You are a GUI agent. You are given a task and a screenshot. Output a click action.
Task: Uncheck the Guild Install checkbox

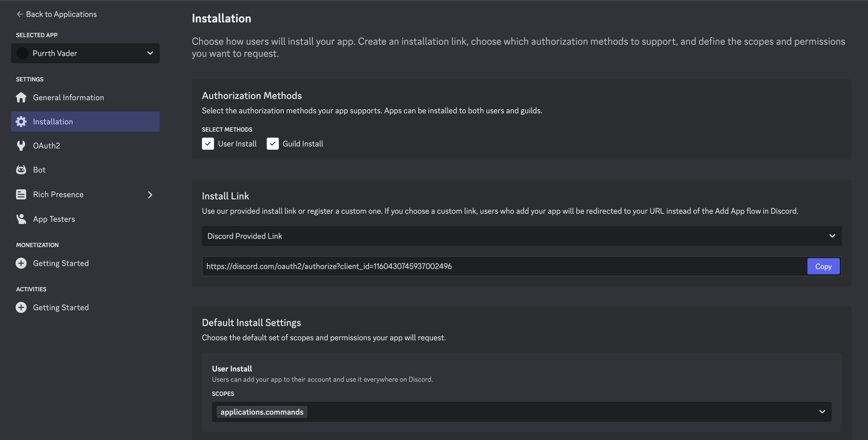(x=272, y=143)
